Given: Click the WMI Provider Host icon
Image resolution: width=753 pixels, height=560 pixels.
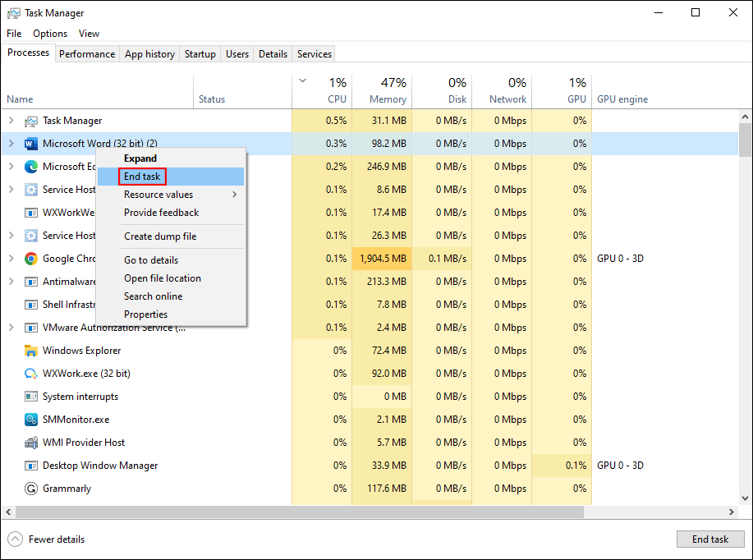Looking at the screenshot, I should pyautogui.click(x=30, y=442).
